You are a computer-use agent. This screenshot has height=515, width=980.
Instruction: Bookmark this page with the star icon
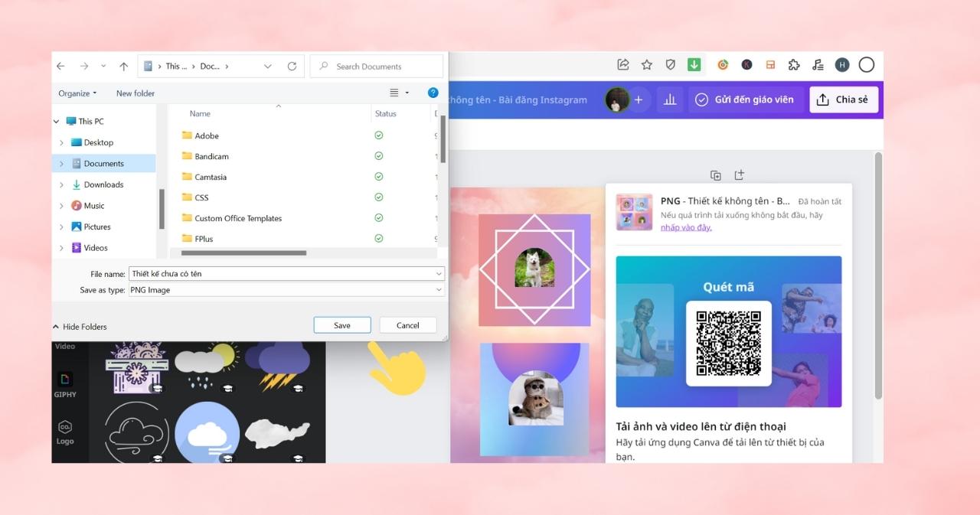(647, 65)
